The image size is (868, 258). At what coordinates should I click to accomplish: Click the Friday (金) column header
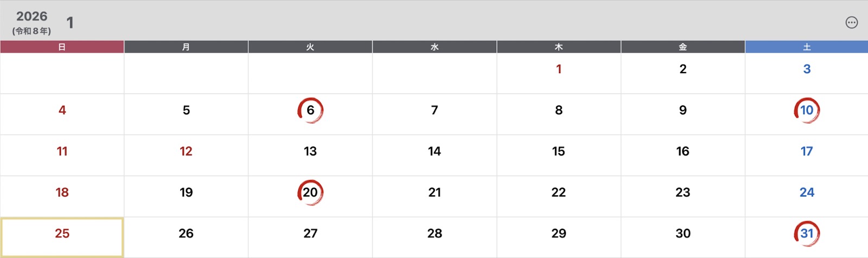point(682,47)
